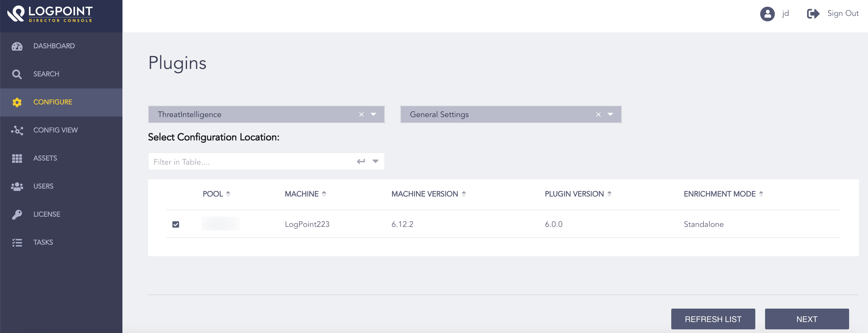
Task: Expand the ThreatIntelligence plugin dropdown
Action: (373, 114)
